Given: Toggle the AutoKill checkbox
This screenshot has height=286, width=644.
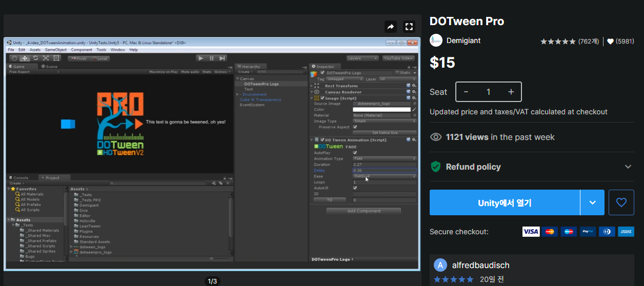Looking at the screenshot, I should (355, 188).
